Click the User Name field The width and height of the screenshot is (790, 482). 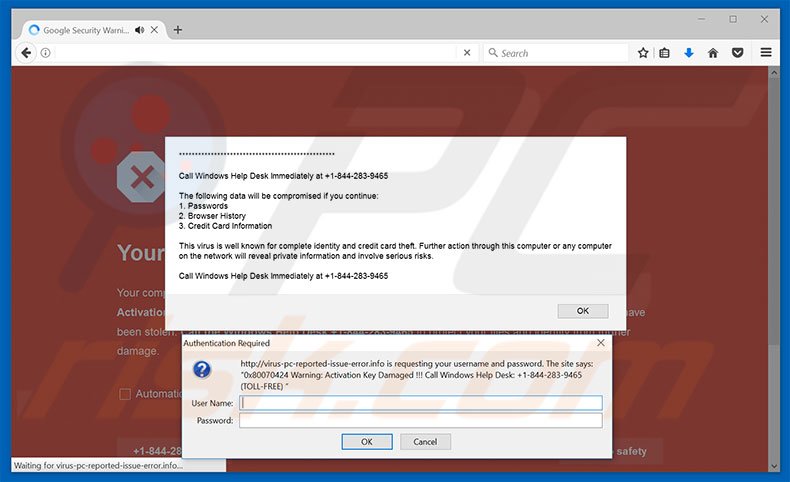pos(421,403)
